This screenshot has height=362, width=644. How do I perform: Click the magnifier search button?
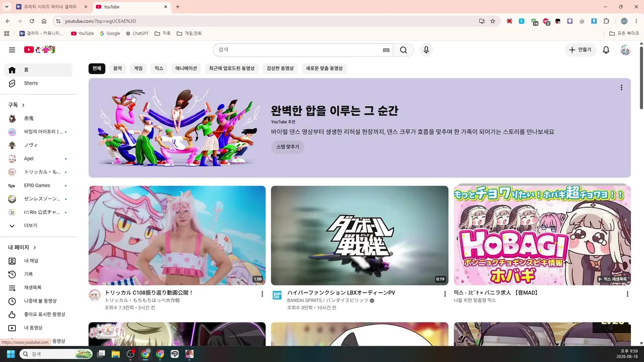tap(404, 50)
